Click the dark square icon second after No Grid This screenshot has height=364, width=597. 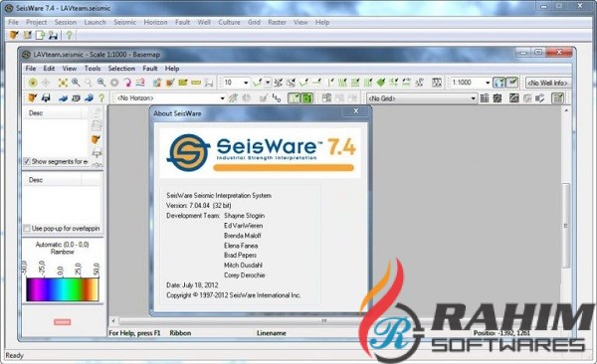click(x=497, y=98)
